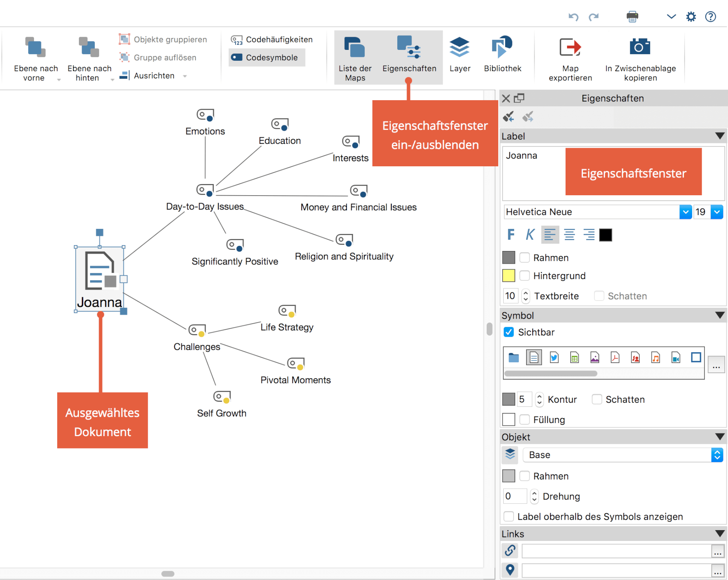Viewport: 728px width, 580px height.
Task: Click the redo arrow icon
Action: 594,17
